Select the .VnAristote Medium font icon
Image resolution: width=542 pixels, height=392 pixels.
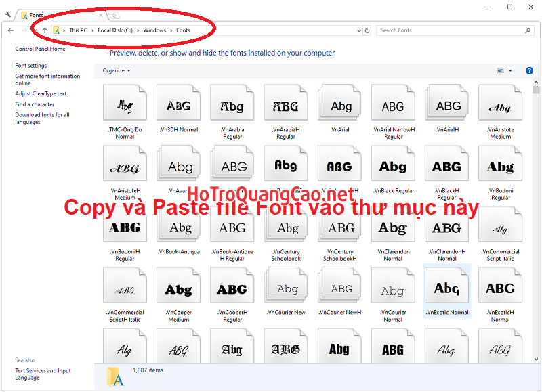pyautogui.click(x=500, y=106)
